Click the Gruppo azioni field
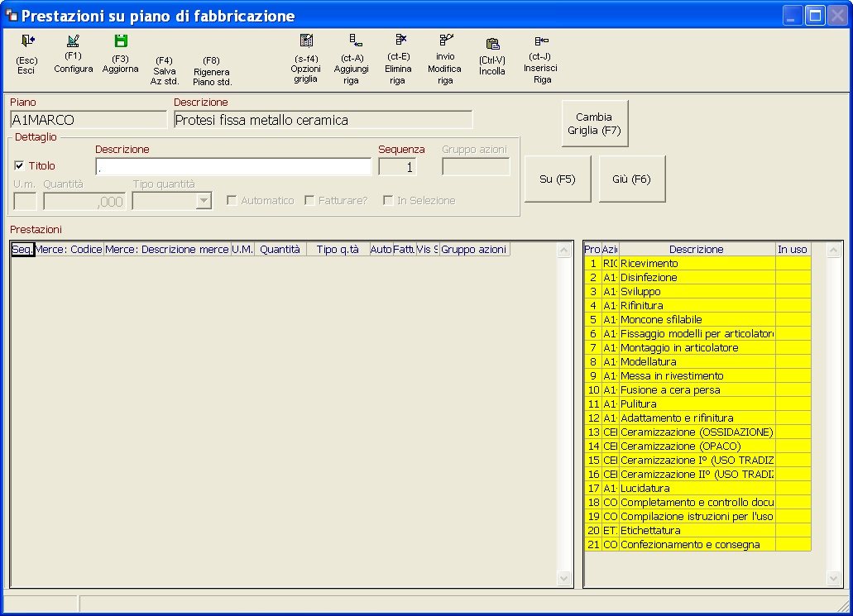The width and height of the screenshot is (853, 616). click(476, 167)
